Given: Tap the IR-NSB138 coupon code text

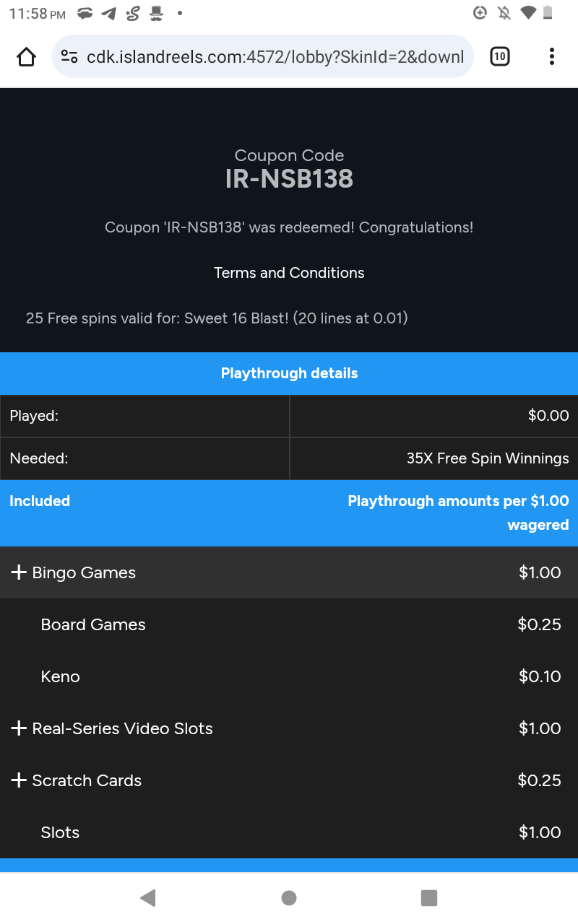Looking at the screenshot, I should coord(289,179).
